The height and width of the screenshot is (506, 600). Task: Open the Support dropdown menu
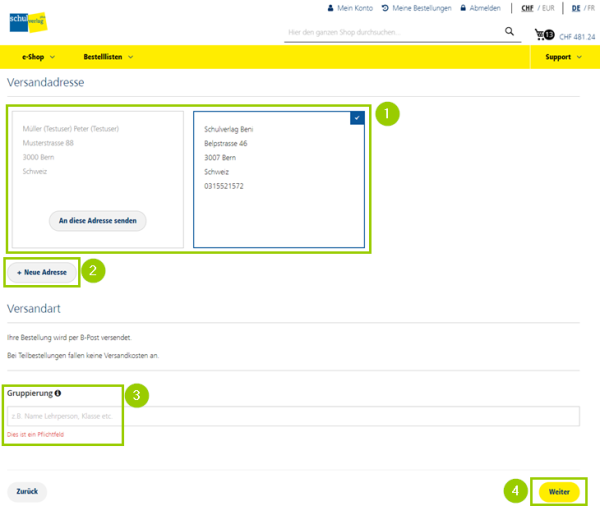point(563,57)
